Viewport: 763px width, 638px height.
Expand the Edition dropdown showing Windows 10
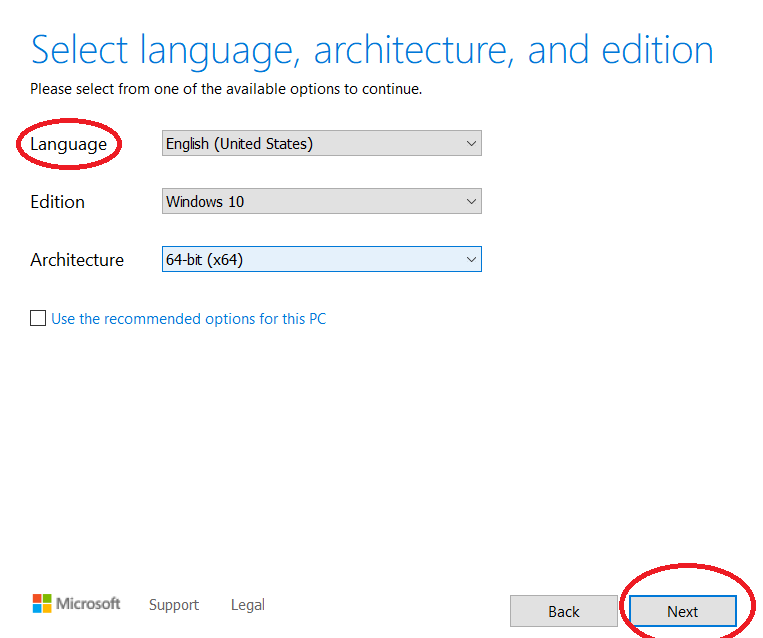pos(310,202)
